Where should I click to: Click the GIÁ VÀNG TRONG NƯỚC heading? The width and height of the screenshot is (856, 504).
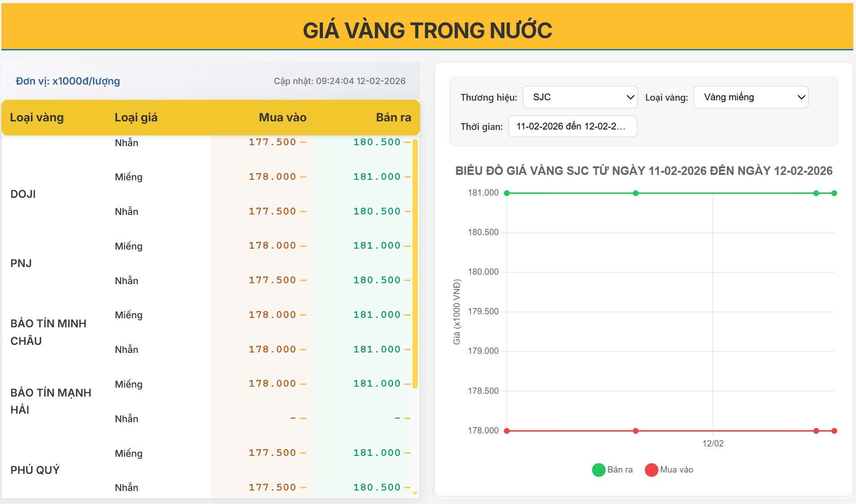[x=427, y=31]
